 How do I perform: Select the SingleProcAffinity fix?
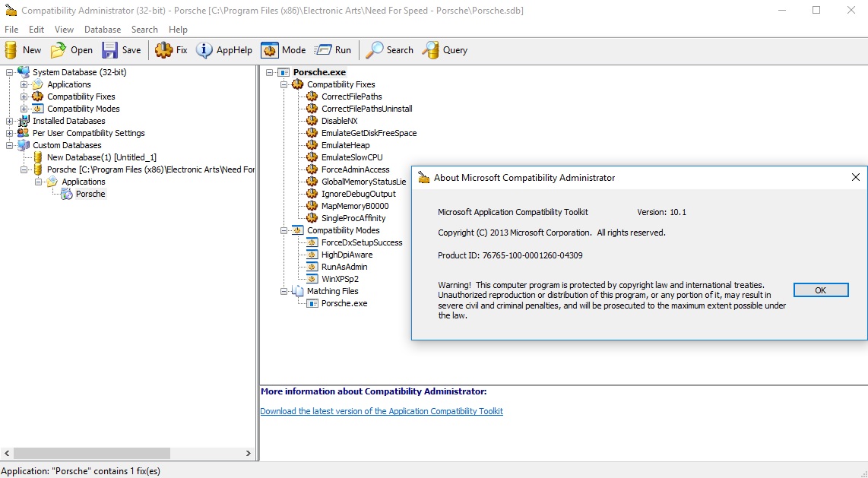pyautogui.click(x=353, y=218)
